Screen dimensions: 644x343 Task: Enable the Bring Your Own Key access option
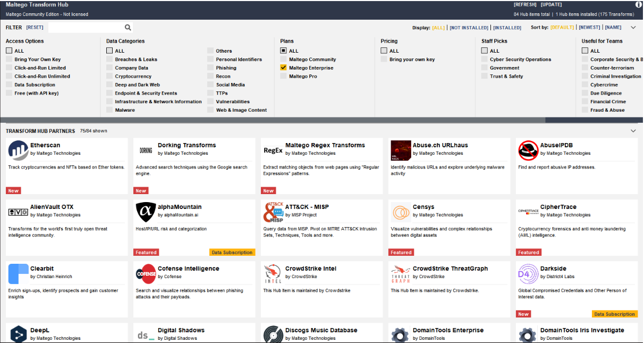9,59
